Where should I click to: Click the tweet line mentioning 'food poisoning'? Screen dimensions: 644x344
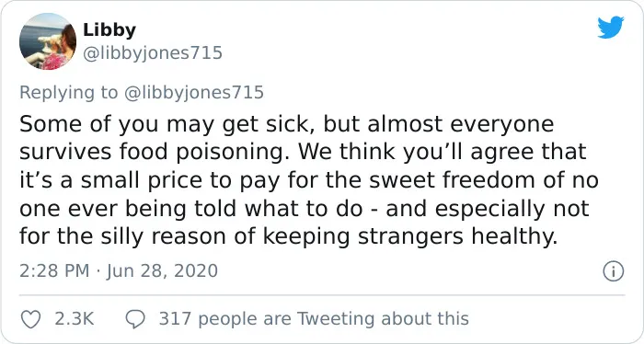pos(303,152)
